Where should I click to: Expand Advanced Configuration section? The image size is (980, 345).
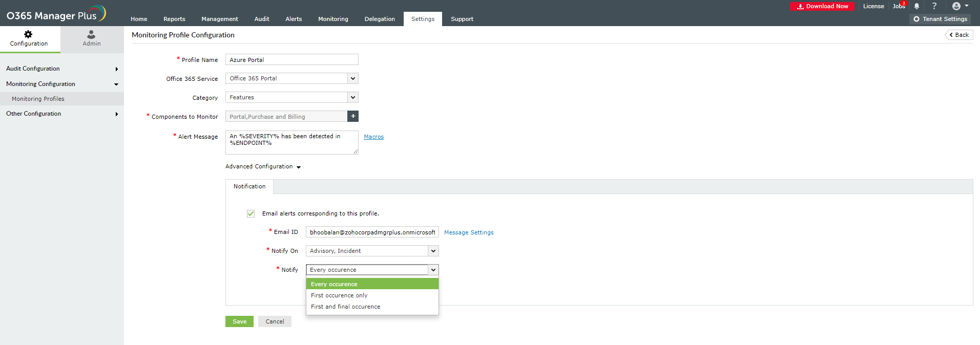tap(263, 166)
